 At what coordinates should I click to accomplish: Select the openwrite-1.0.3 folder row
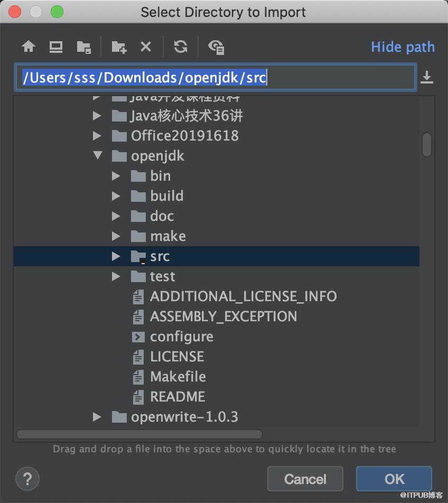coord(217,417)
